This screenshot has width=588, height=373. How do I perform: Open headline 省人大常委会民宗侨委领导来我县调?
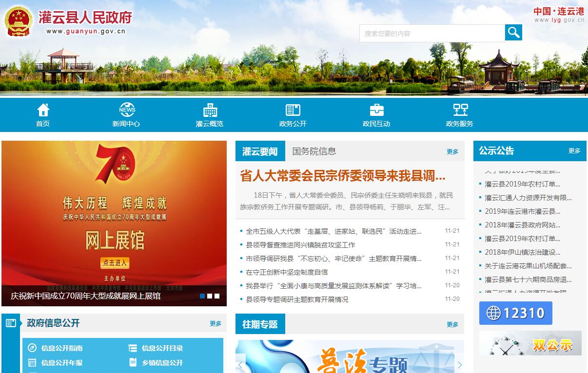click(x=343, y=176)
